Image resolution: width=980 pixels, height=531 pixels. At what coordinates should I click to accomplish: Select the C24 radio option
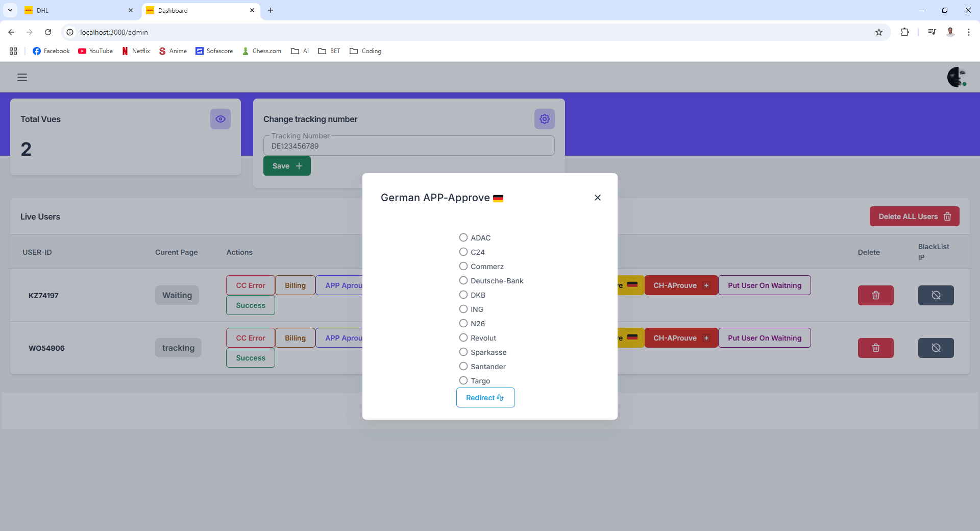(x=463, y=252)
